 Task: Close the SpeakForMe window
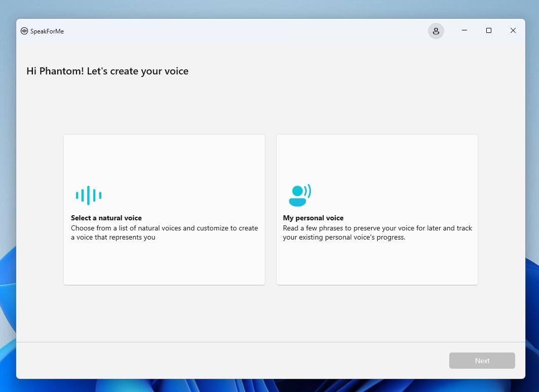(513, 30)
